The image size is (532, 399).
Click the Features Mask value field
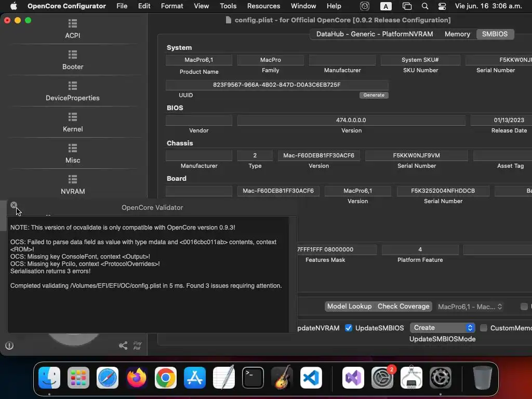337,249
